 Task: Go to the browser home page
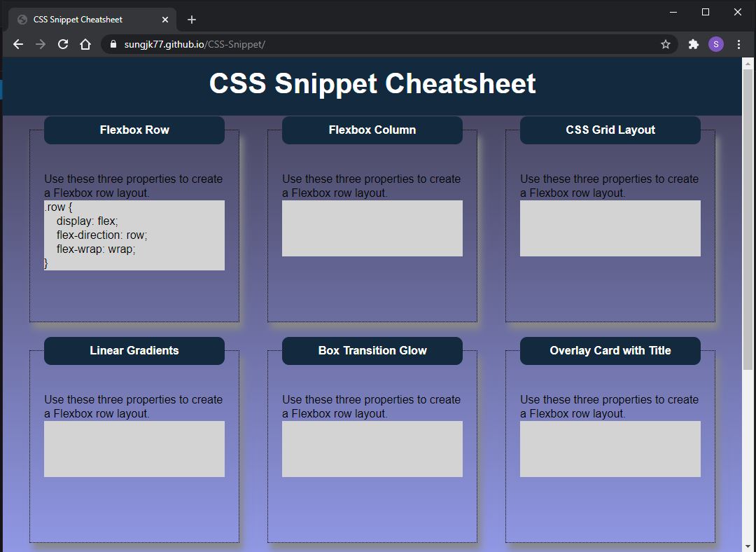85,44
